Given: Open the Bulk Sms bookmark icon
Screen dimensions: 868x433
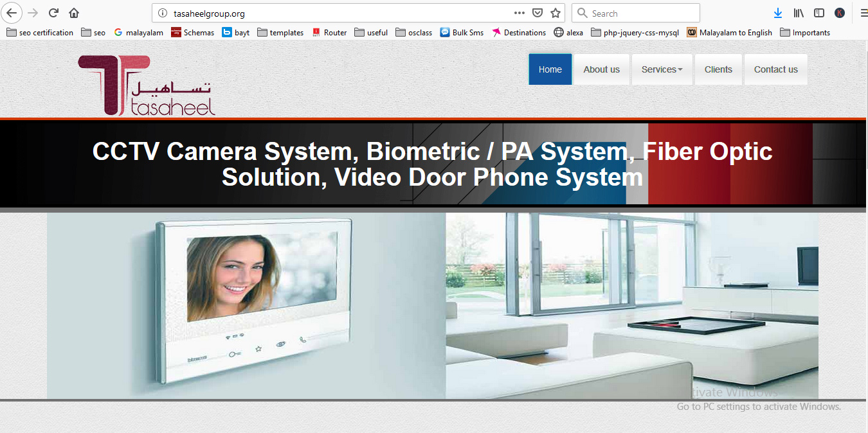Looking at the screenshot, I should [x=445, y=32].
